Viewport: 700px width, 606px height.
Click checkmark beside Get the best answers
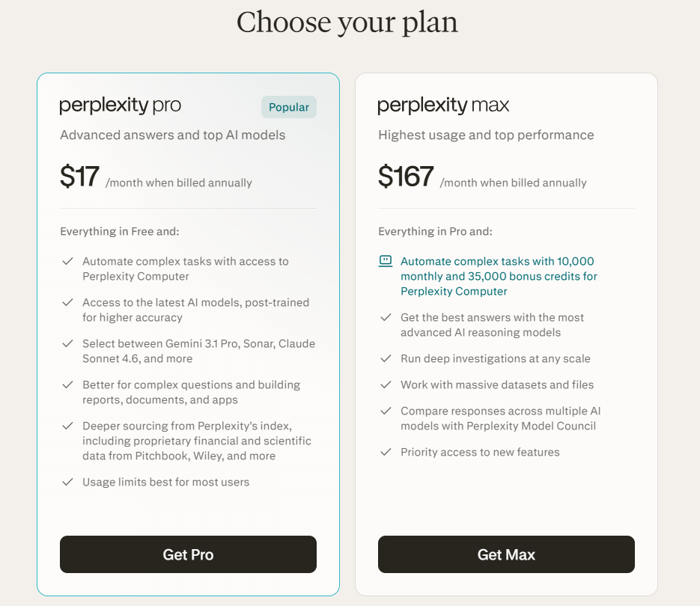[x=386, y=317]
